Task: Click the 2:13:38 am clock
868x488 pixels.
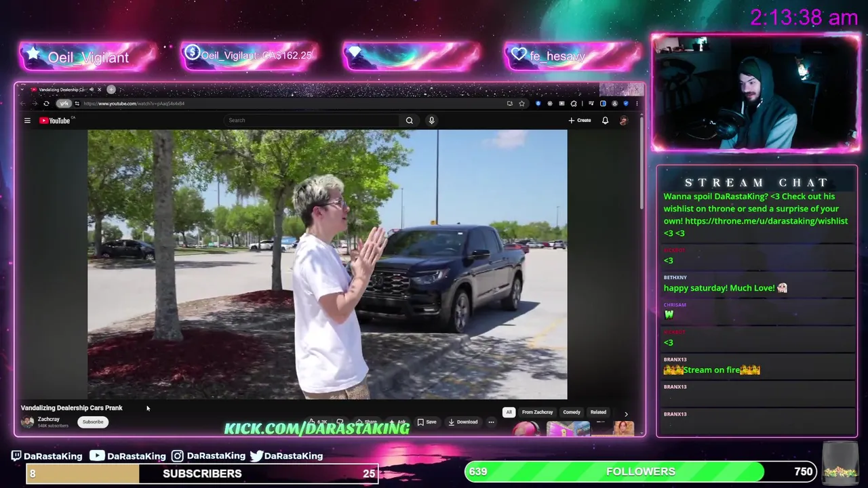Action: pos(804,18)
